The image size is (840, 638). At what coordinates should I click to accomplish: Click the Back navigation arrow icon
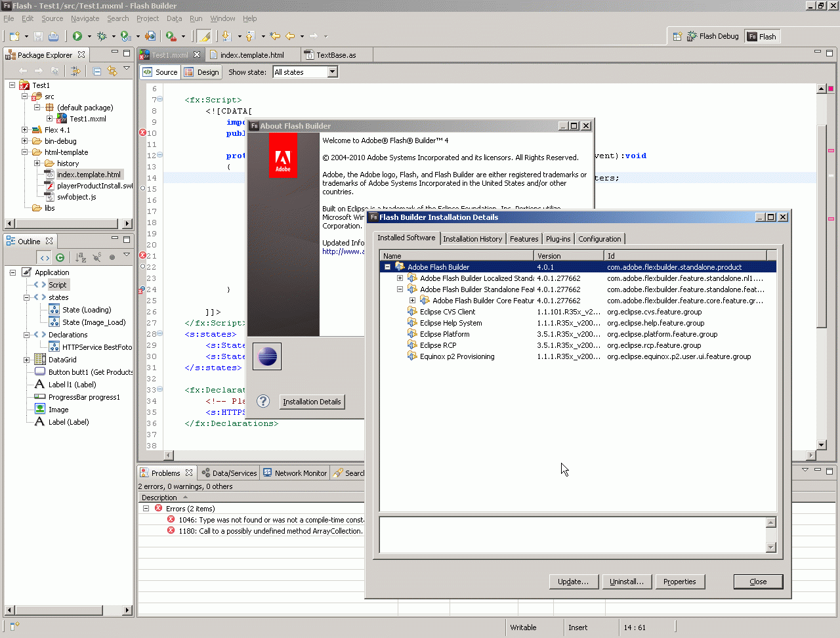coord(290,36)
